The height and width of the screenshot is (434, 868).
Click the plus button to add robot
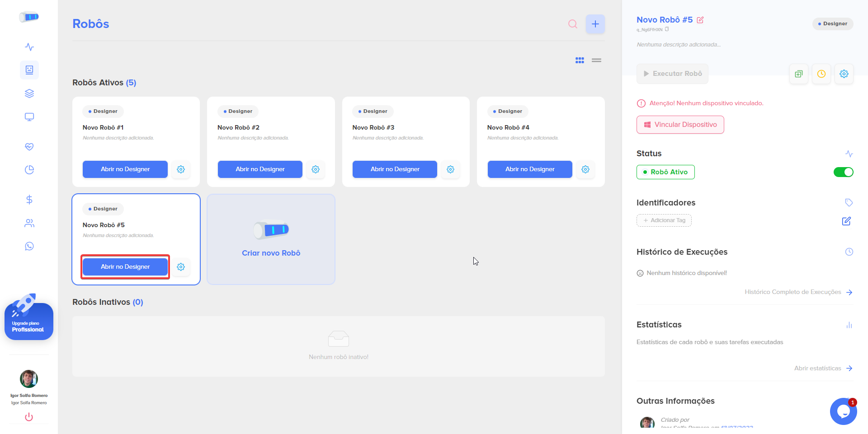pos(595,24)
